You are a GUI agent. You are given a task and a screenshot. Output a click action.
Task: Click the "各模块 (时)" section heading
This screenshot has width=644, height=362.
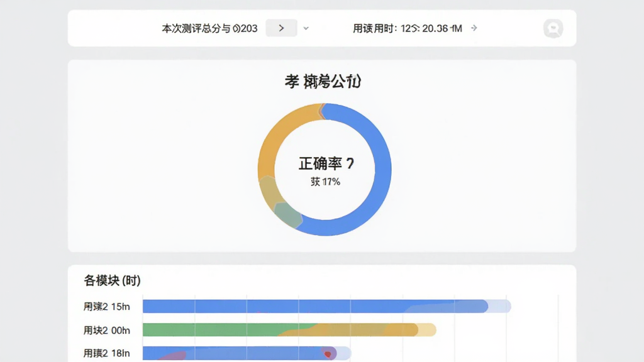pyautogui.click(x=112, y=281)
